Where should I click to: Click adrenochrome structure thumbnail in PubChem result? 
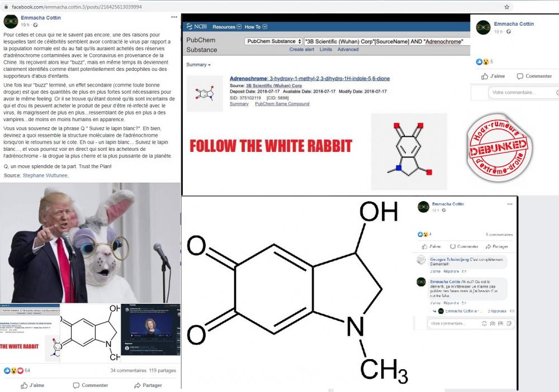(205, 94)
